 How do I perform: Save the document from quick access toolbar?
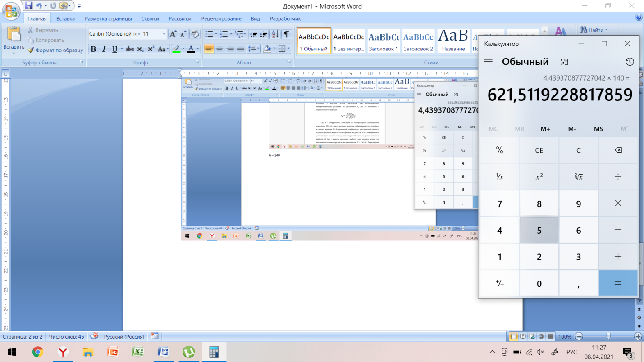coord(29,6)
